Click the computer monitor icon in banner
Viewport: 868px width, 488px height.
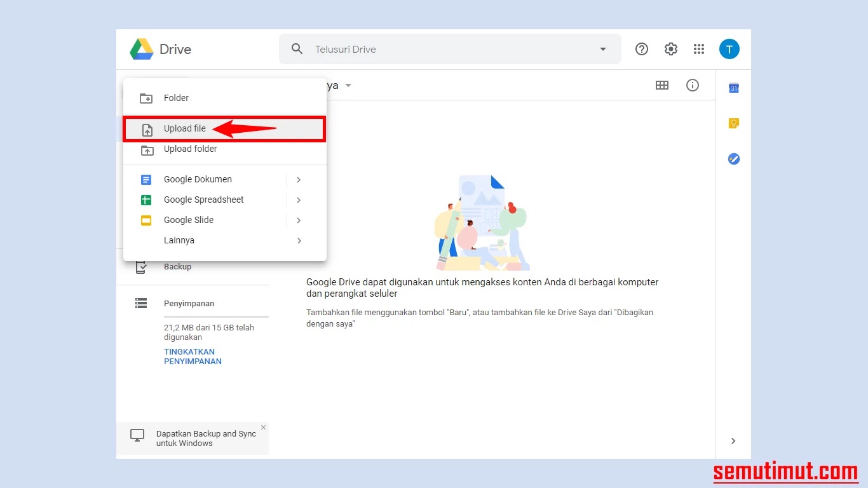tap(137, 435)
